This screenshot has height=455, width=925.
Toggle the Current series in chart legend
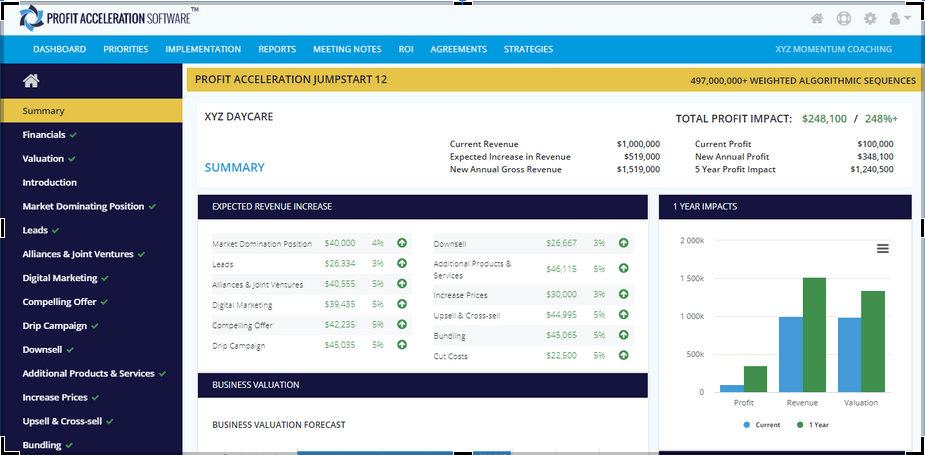pos(762,425)
